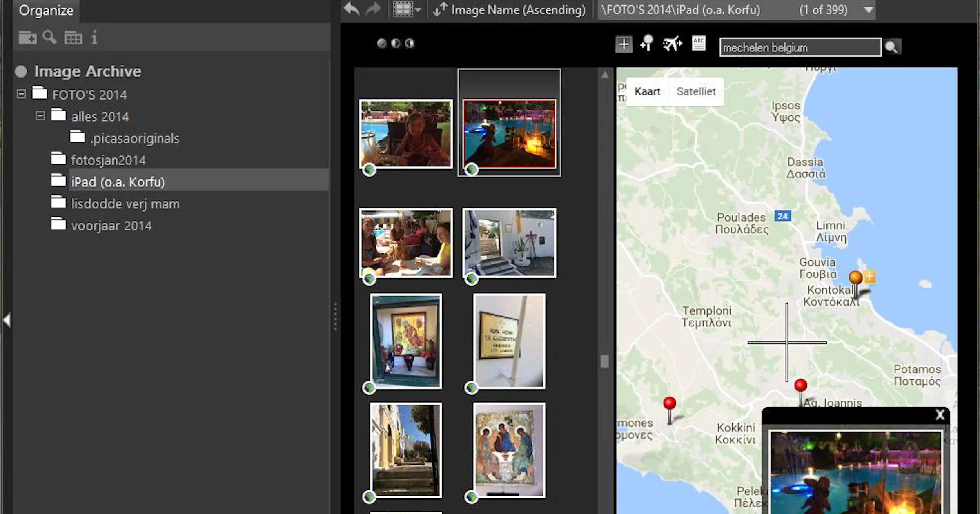Viewport: 980px width, 514px height.
Task: Click the undo back arrow
Action: tap(352, 9)
